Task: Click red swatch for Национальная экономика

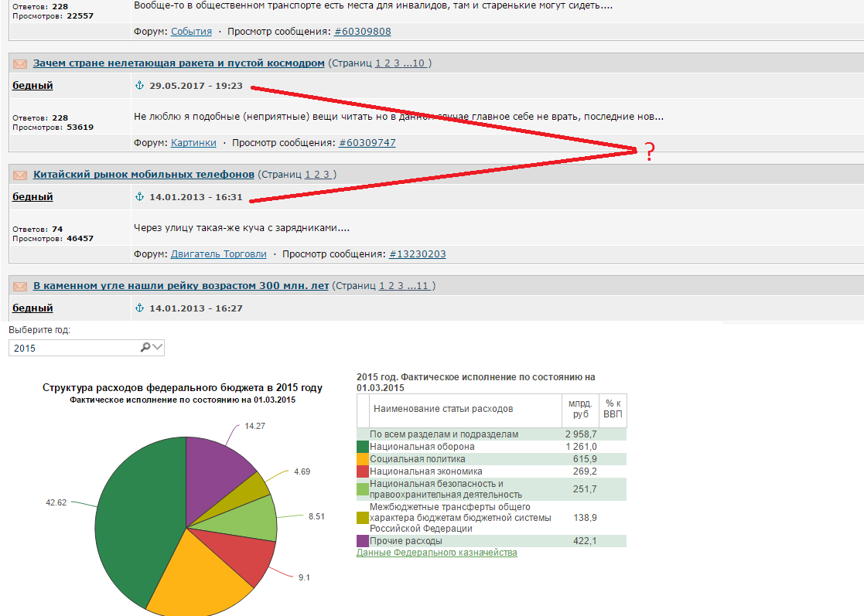Action: [x=363, y=471]
